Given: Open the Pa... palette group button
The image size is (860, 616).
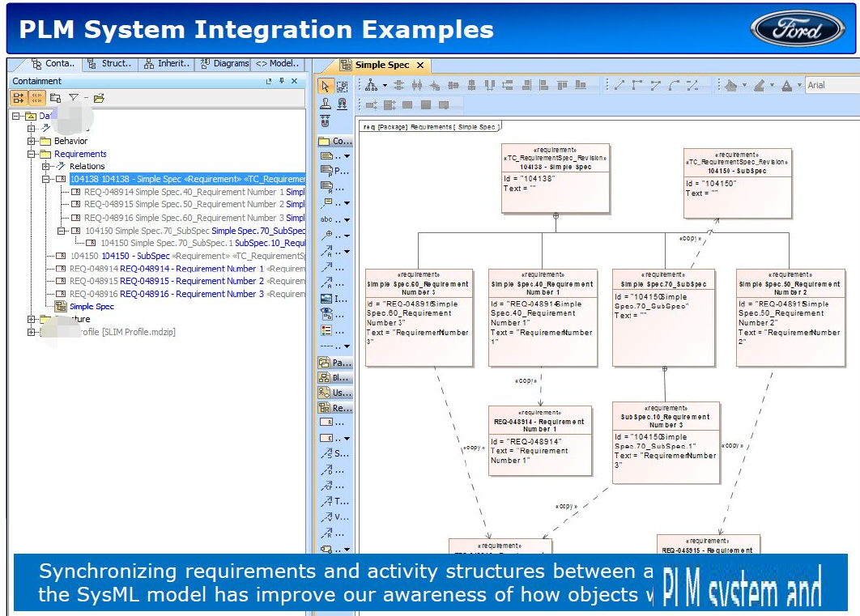Looking at the screenshot, I should tap(336, 363).
